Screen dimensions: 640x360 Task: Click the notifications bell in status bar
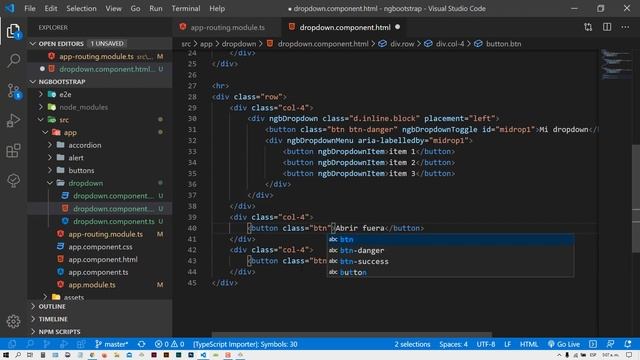628,344
